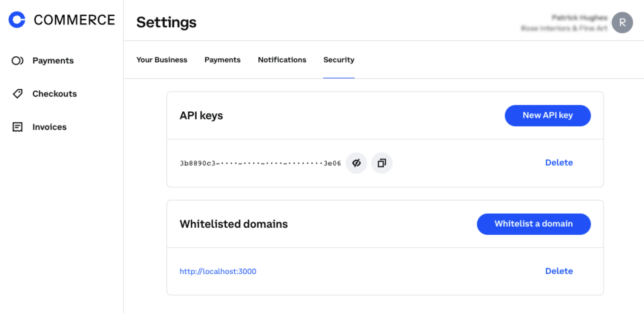644x313 pixels.
Task: Click the masked API key text
Action: 260,163
